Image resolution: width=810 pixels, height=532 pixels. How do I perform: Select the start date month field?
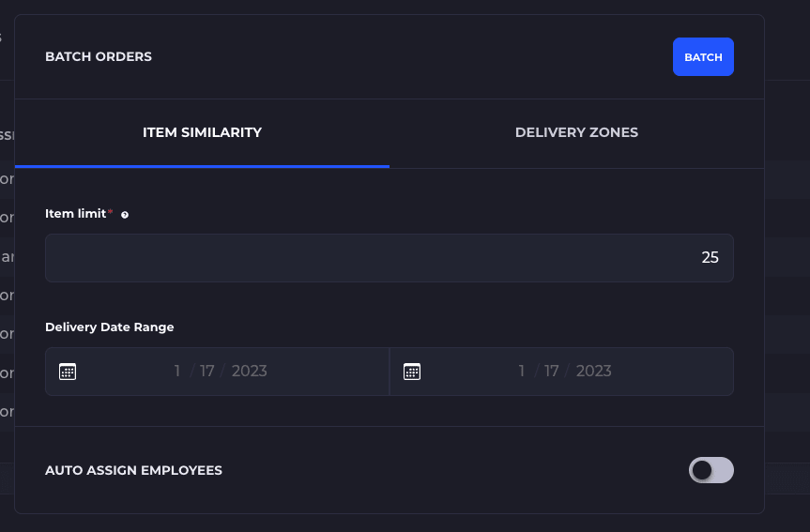pyautogui.click(x=177, y=371)
